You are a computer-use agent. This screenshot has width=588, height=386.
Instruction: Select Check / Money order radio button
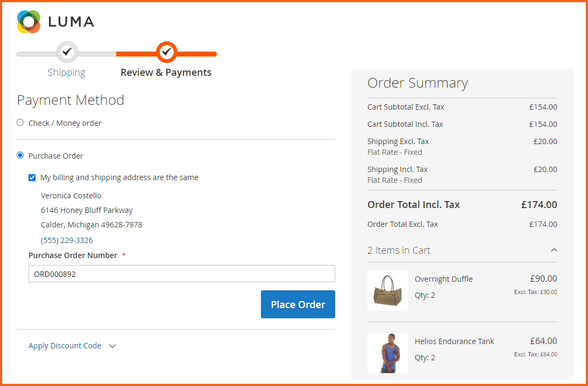(x=20, y=123)
